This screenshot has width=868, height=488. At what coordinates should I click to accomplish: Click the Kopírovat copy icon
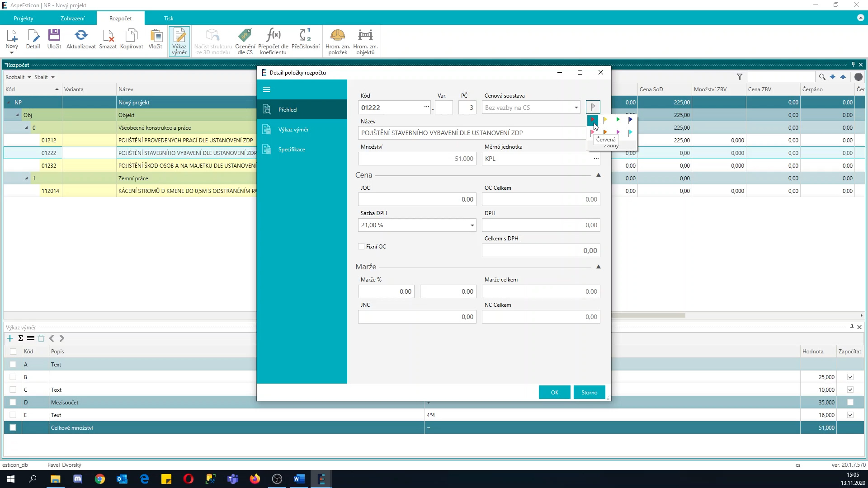(132, 36)
